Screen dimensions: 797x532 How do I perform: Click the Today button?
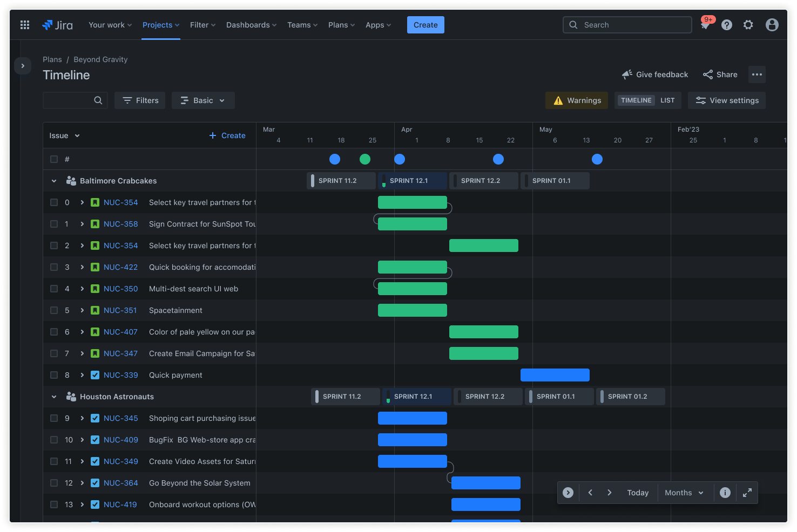pyautogui.click(x=638, y=492)
